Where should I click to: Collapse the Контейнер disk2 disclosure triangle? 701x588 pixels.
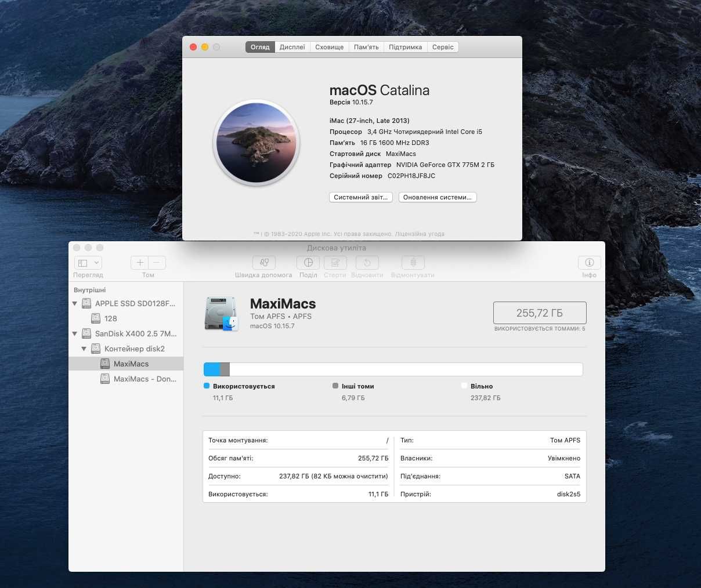click(x=84, y=349)
